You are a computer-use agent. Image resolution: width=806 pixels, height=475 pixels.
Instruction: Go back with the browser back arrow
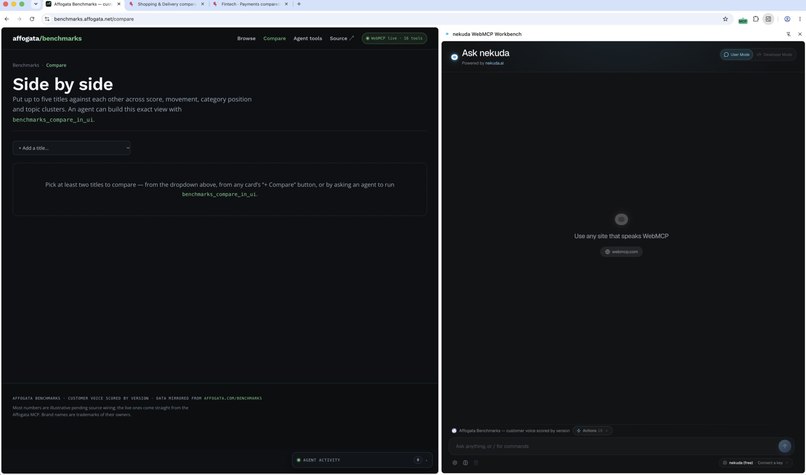[x=7, y=19]
